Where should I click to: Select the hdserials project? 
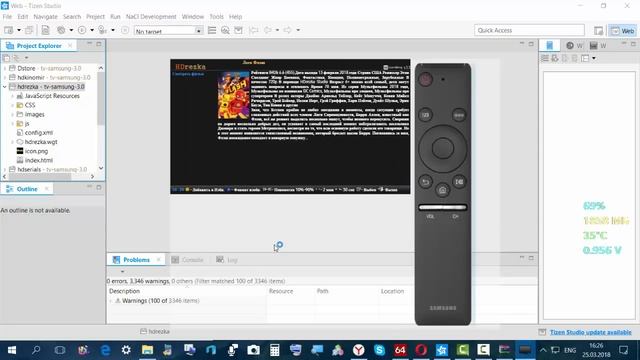[48, 169]
